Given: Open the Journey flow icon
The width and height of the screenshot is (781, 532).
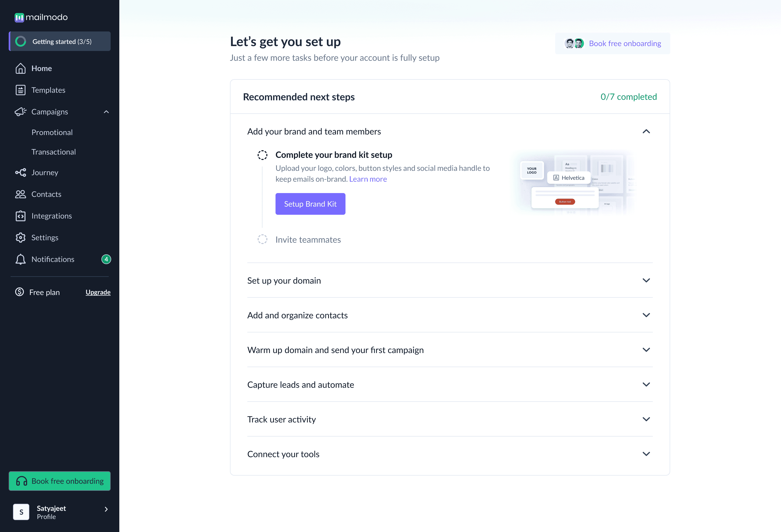Looking at the screenshot, I should tap(21, 172).
